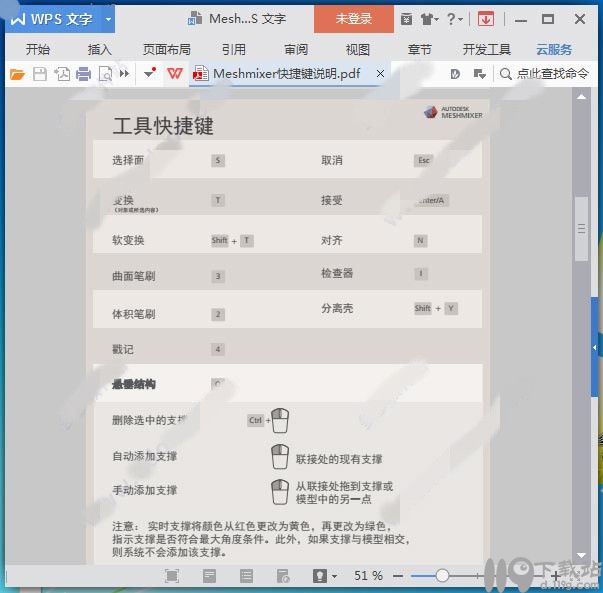This screenshot has width=603, height=593.
Task: Click the zoom out minus button
Action: 398,576
